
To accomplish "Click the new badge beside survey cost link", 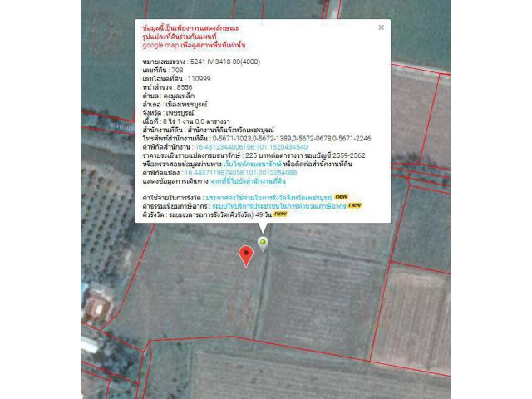I will pos(342,197).
